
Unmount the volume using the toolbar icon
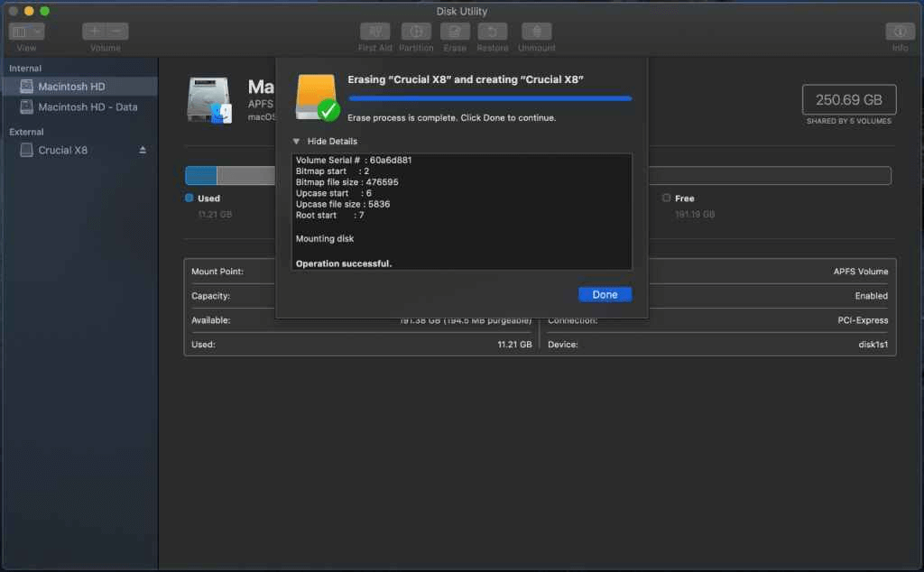pos(536,34)
